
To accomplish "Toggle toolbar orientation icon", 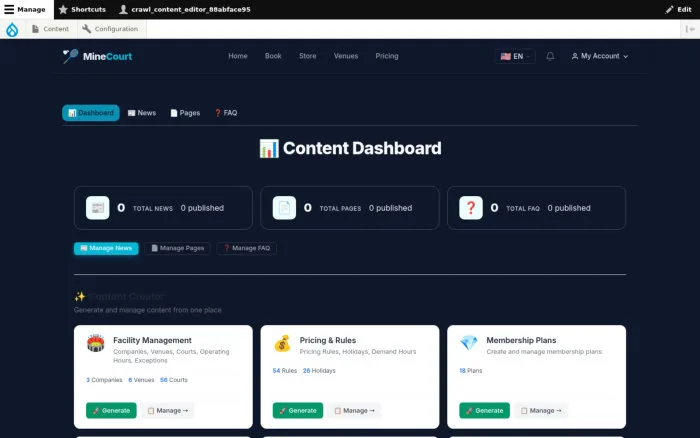I will (x=690, y=29).
